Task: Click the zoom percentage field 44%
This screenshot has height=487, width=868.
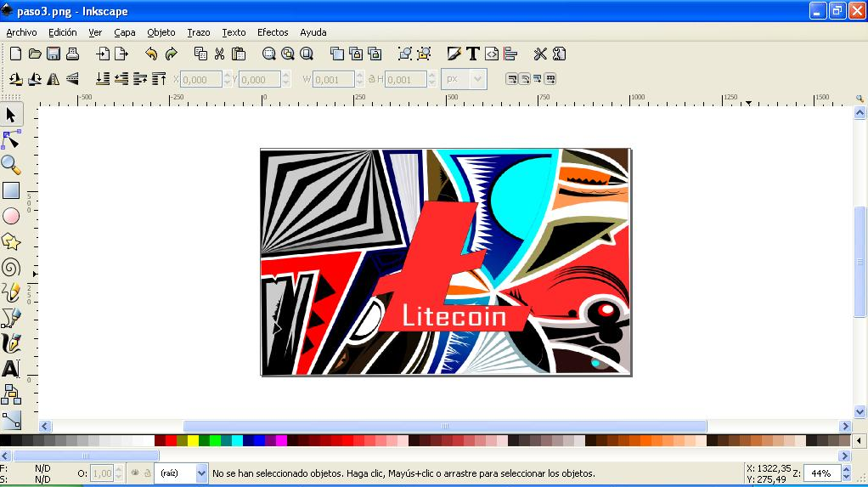Action: tap(821, 473)
